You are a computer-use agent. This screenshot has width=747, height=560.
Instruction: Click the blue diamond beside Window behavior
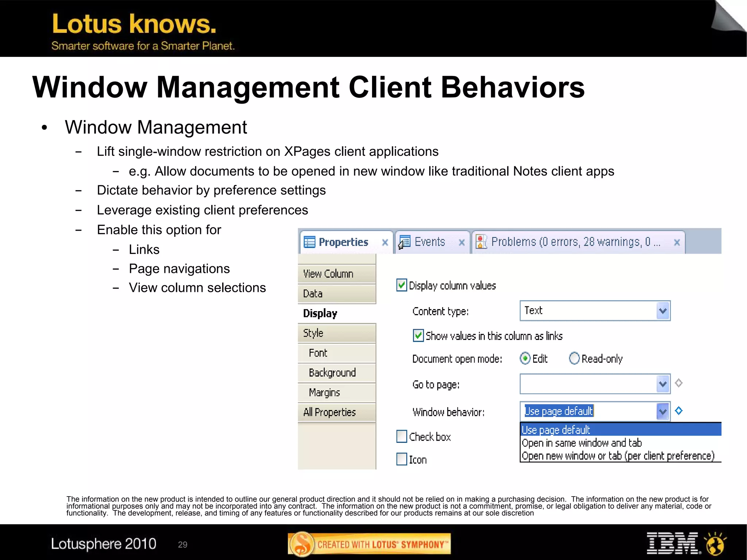[x=679, y=411]
